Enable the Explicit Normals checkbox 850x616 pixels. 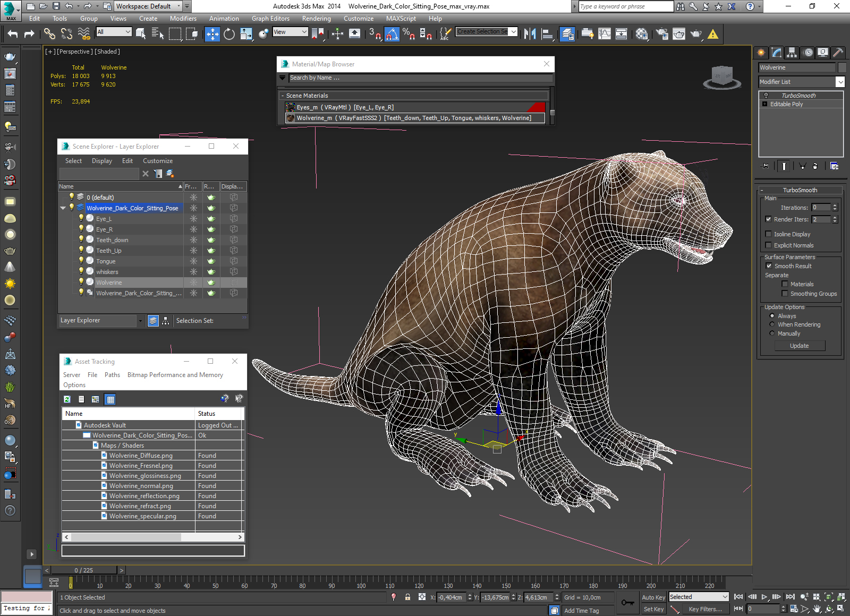click(x=768, y=245)
